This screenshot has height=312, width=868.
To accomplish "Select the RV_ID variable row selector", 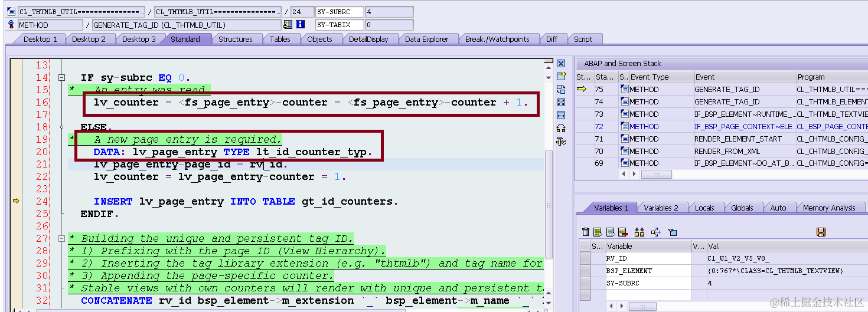I will [585, 258].
